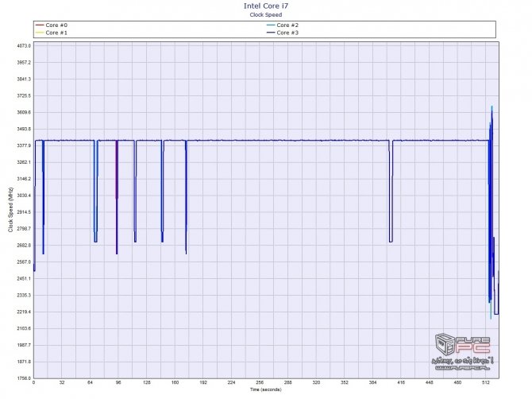532x399 pixels.
Task: Click the 288 tick on the time axis
Action: (288, 382)
